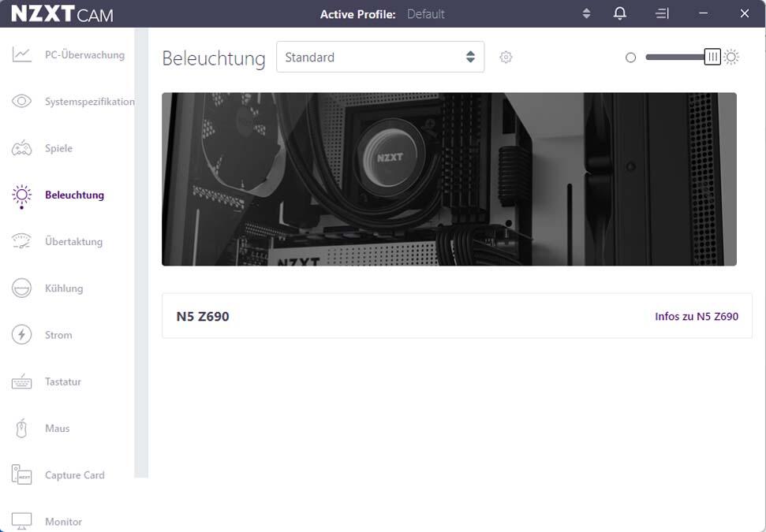The image size is (766, 532).
Task: Click the Active Profile label
Action: coord(357,14)
